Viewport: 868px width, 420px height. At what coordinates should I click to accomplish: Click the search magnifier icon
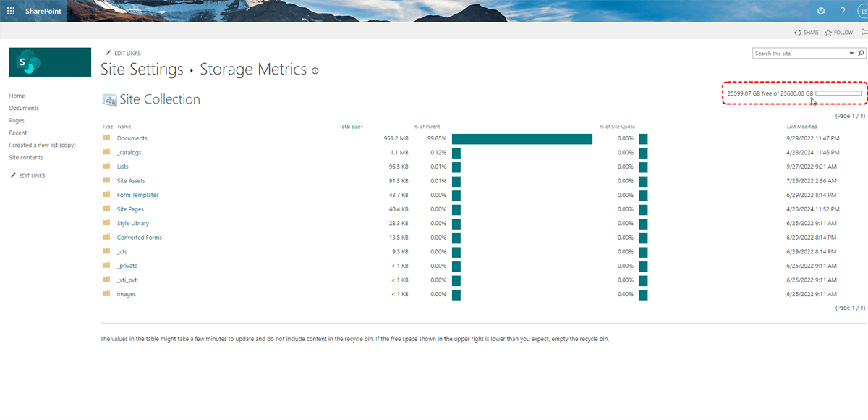[x=861, y=54]
